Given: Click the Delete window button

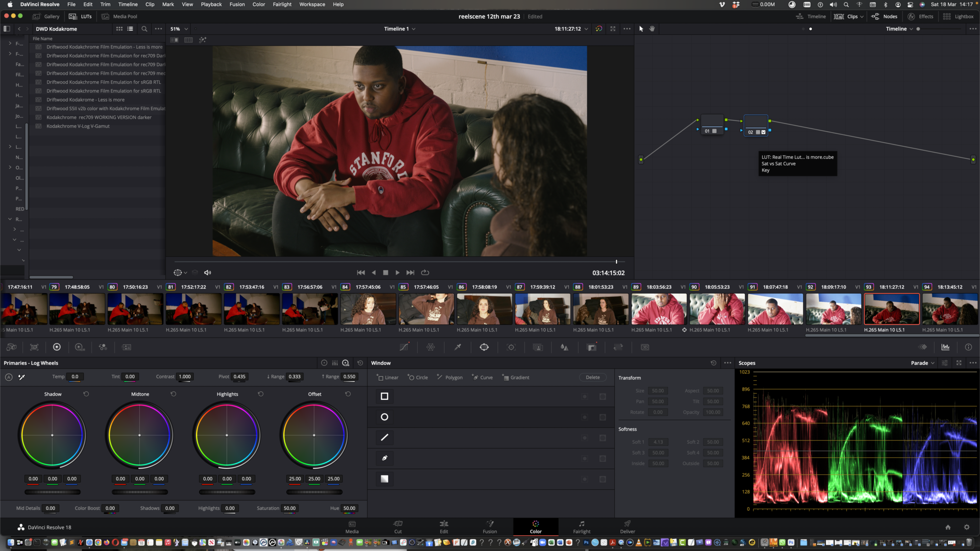Looking at the screenshot, I should coord(592,377).
